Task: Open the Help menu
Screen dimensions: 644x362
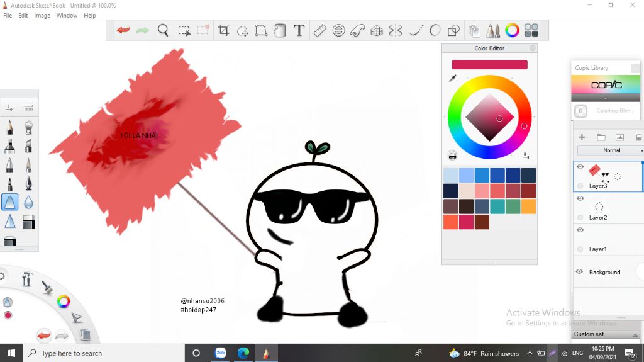Action: tap(89, 16)
